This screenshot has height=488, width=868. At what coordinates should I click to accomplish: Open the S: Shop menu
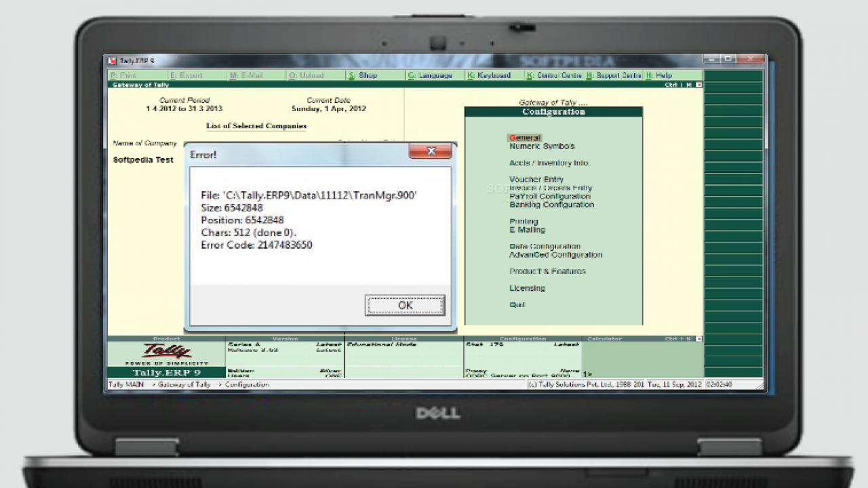[x=363, y=75]
